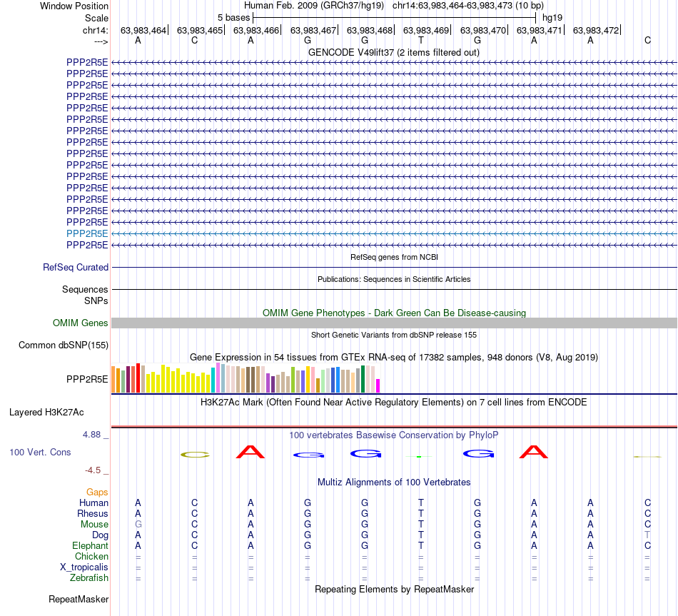
Task: Open the GTEx tissue expression bar chart
Action: [246, 378]
